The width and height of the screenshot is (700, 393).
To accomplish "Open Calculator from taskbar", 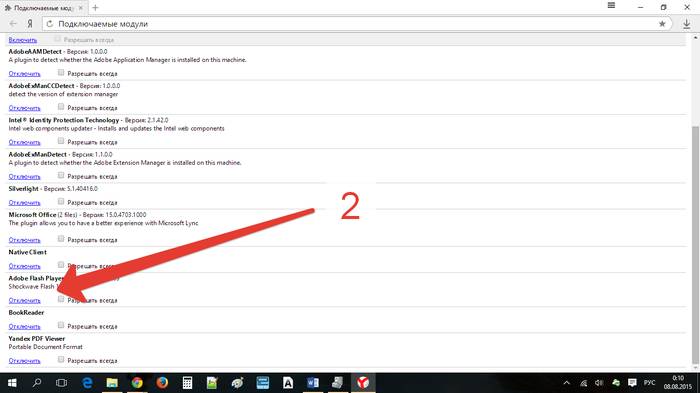I will click(x=188, y=383).
